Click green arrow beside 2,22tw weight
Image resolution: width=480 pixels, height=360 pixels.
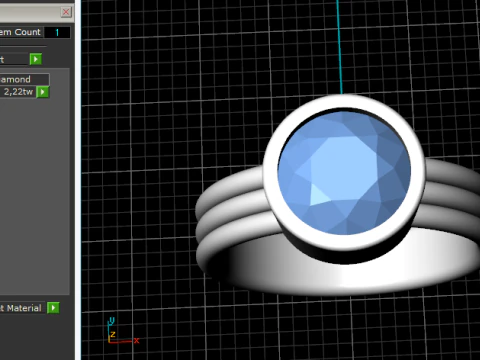[43, 92]
